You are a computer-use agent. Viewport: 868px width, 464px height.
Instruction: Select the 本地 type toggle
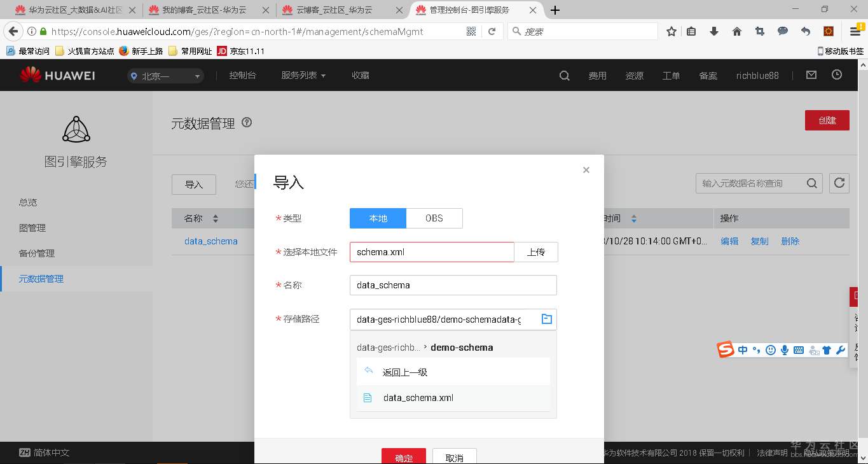click(x=377, y=218)
